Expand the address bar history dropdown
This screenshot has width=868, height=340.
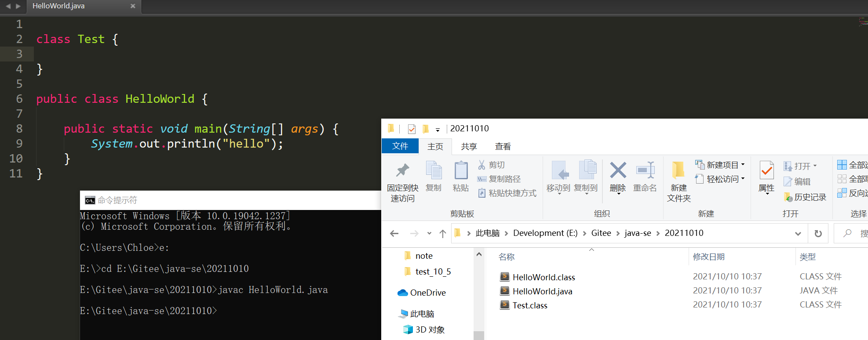[x=798, y=234]
